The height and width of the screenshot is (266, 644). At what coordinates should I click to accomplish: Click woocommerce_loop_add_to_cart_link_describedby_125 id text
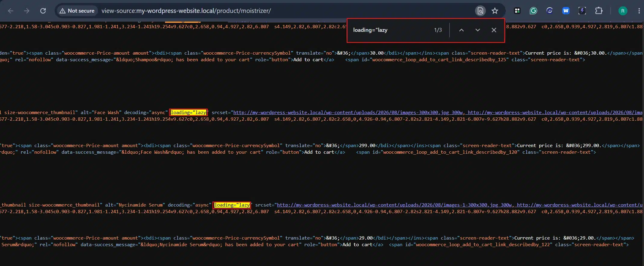tap(439, 60)
